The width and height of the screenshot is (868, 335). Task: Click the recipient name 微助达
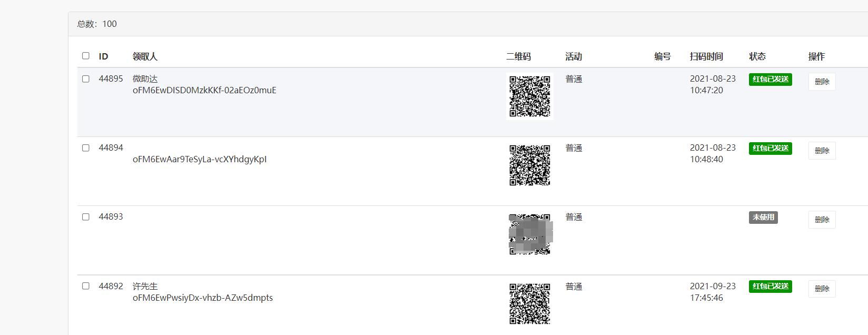pyautogui.click(x=145, y=79)
